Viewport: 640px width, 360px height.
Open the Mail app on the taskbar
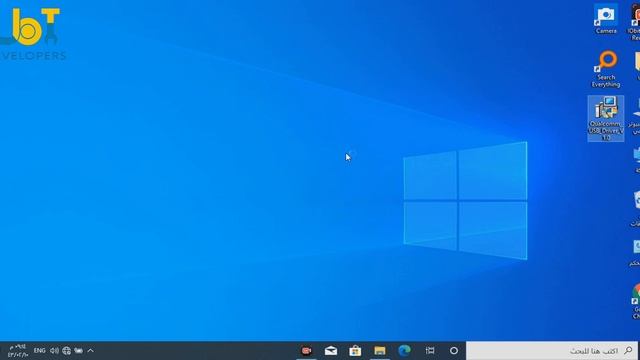click(x=331, y=351)
